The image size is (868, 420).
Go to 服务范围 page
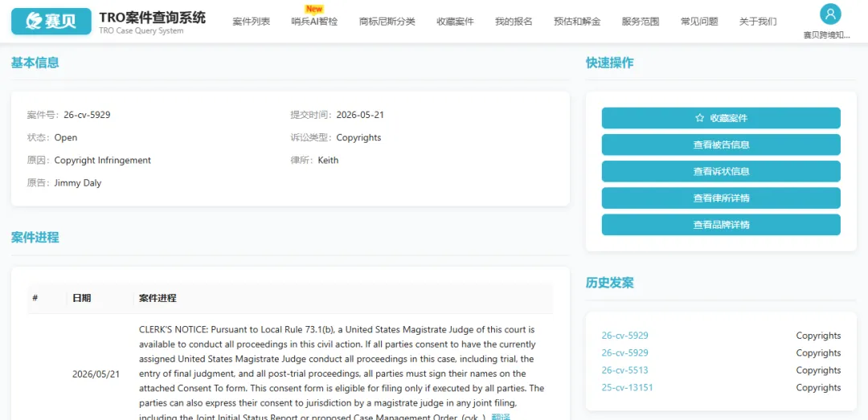(641, 22)
